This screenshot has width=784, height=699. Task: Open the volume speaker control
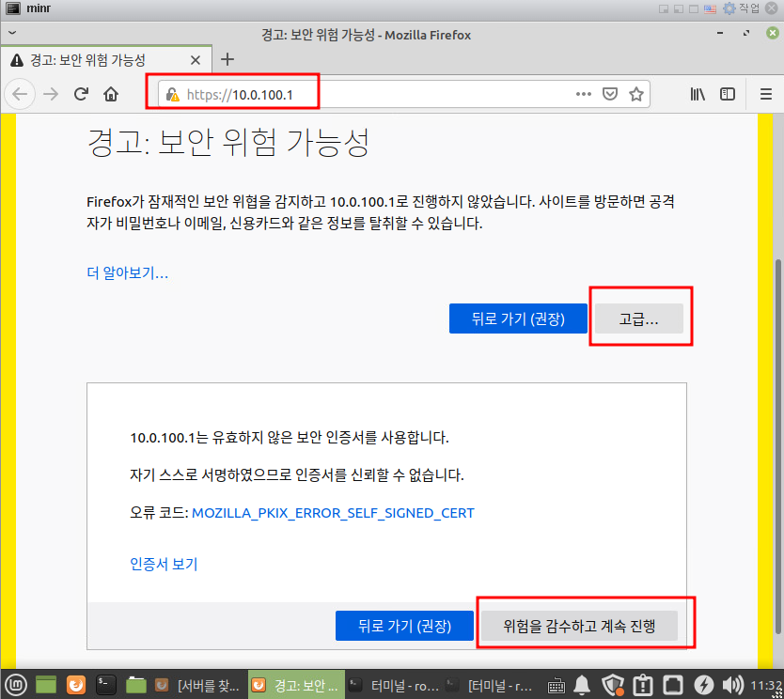pyautogui.click(x=733, y=685)
